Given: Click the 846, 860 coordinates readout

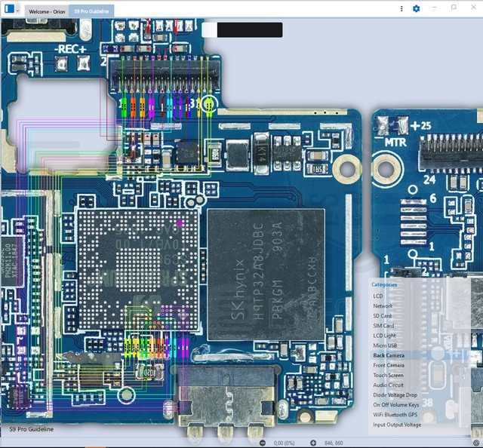Looking at the screenshot, I should [334, 443].
